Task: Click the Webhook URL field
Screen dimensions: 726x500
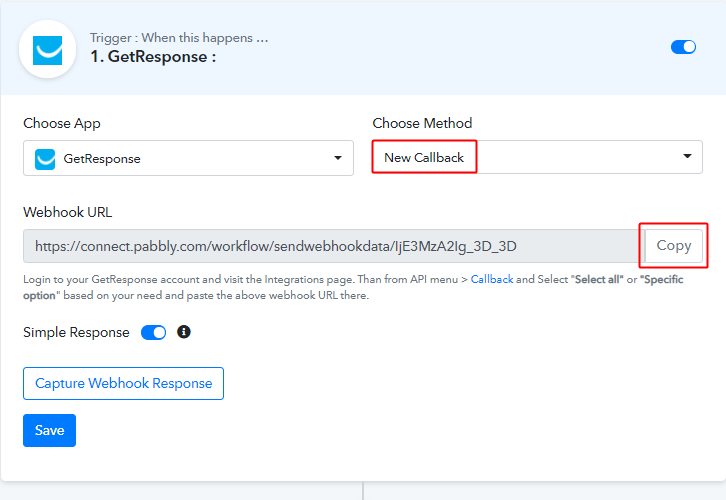Action: coord(333,246)
